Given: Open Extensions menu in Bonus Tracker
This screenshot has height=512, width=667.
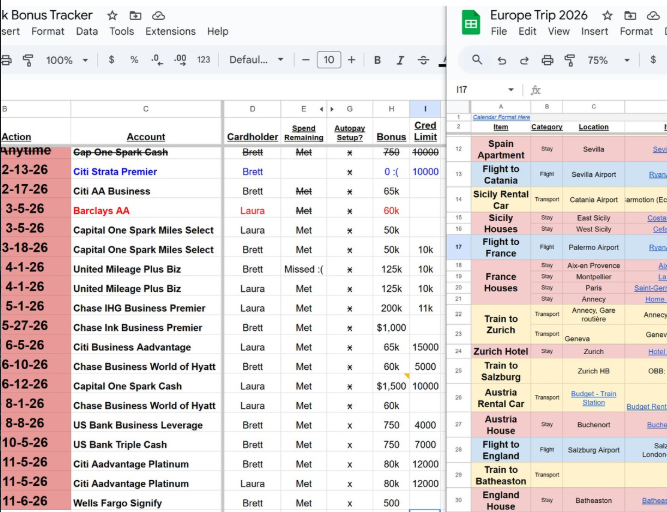Looking at the screenshot, I should pos(171,31).
